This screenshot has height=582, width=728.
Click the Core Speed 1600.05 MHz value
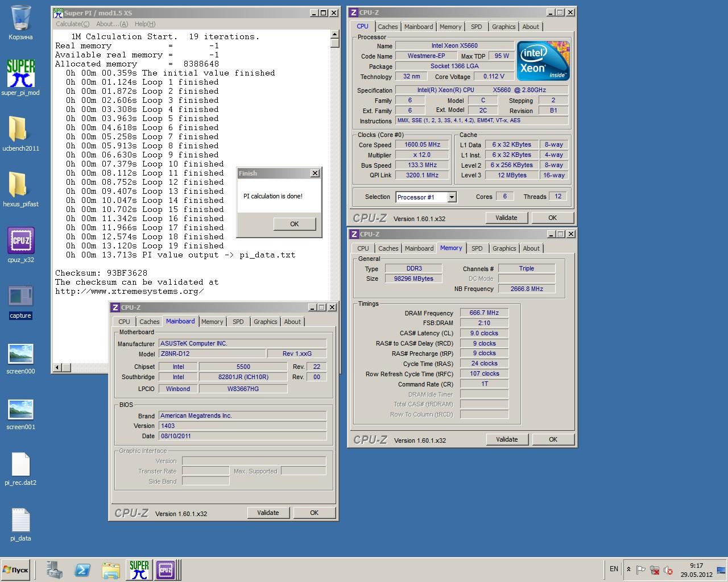coord(422,144)
